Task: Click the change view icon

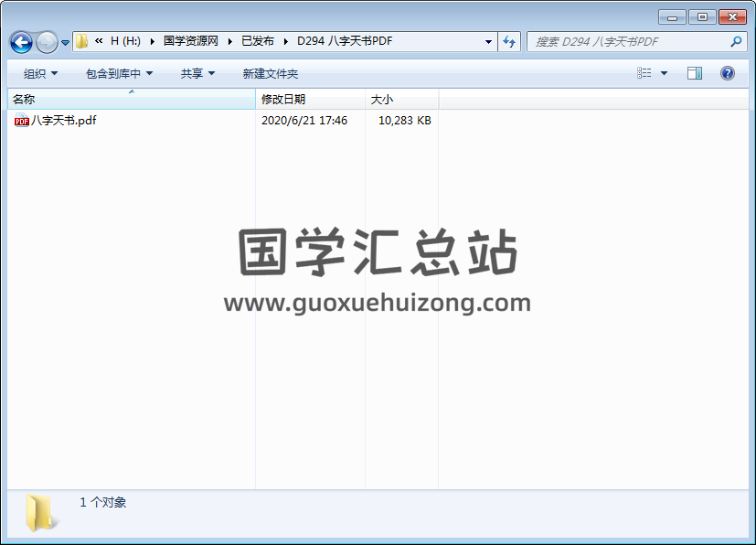Action: point(644,73)
